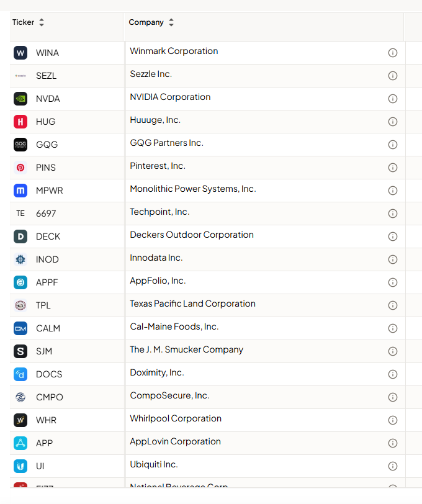Click the TPL round logo
Screen dimensions: 422x504
click(x=20, y=305)
